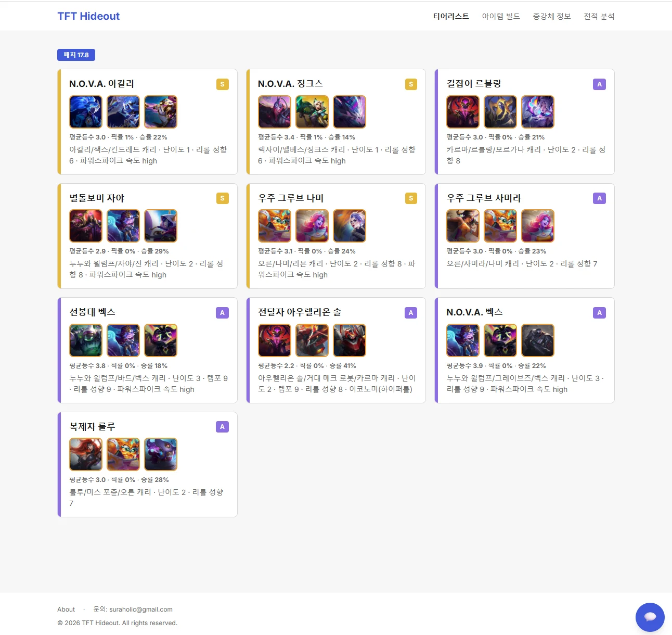Open the 우주 그루브 사미라 comp title
The height and width of the screenshot is (635, 672).
tap(484, 198)
